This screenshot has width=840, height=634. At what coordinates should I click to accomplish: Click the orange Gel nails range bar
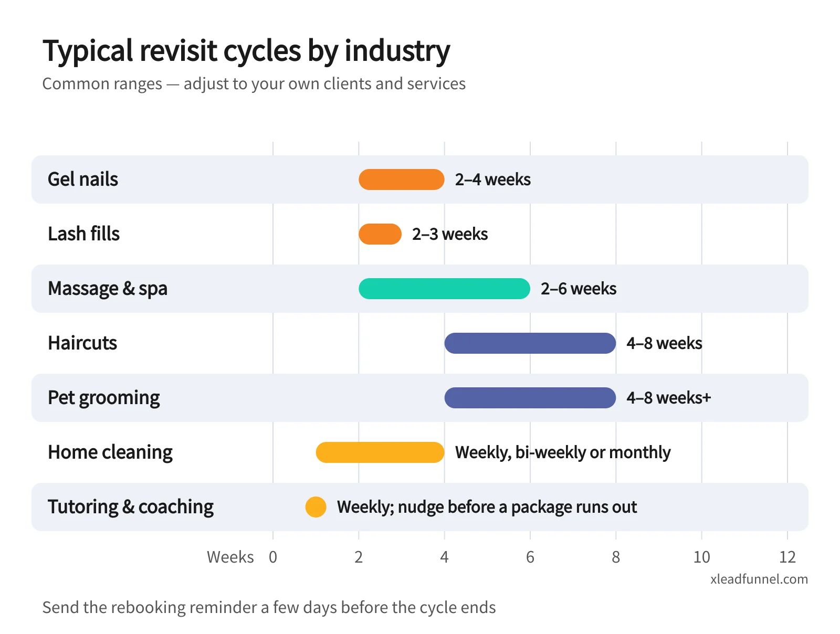402,179
